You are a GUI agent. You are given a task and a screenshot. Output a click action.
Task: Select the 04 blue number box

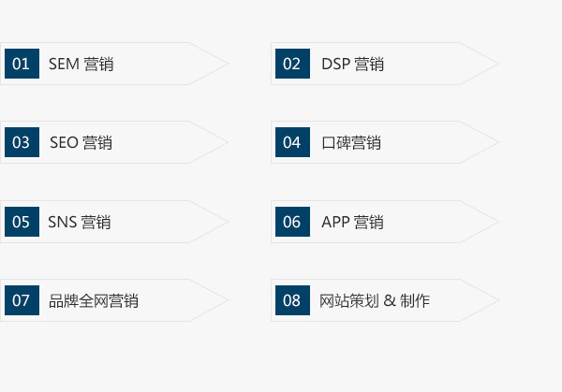[292, 142]
